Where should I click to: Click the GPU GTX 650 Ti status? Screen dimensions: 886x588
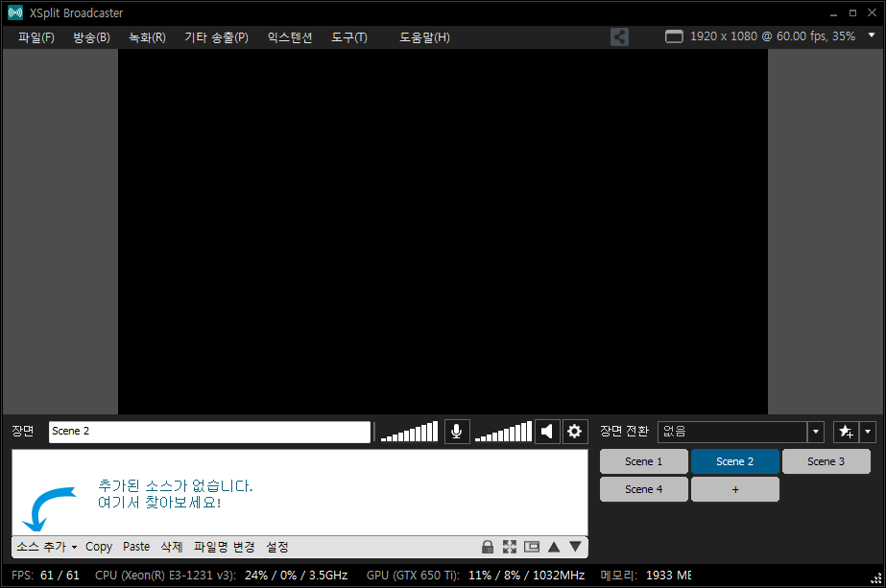pos(475,576)
